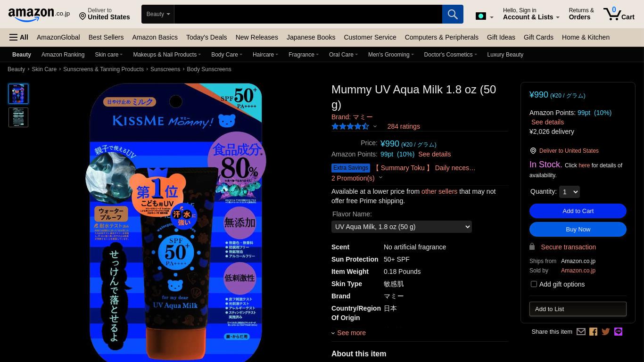Open Makeups & Nail Products submenu

pyautogui.click(x=167, y=55)
